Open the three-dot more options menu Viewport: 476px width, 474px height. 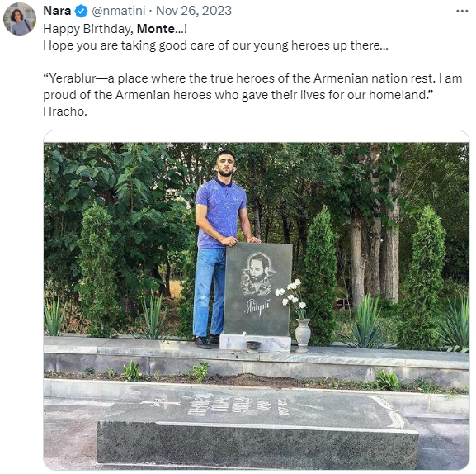coord(462,12)
